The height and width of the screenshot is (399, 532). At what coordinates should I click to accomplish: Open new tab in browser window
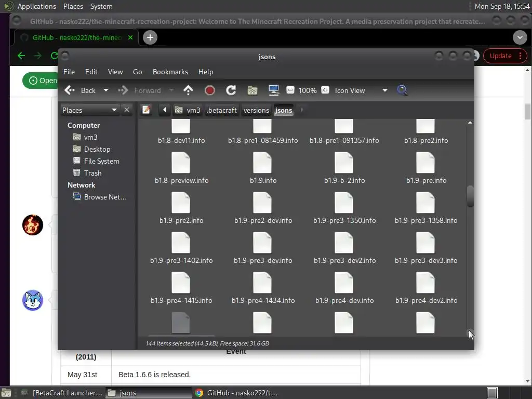pos(150,37)
